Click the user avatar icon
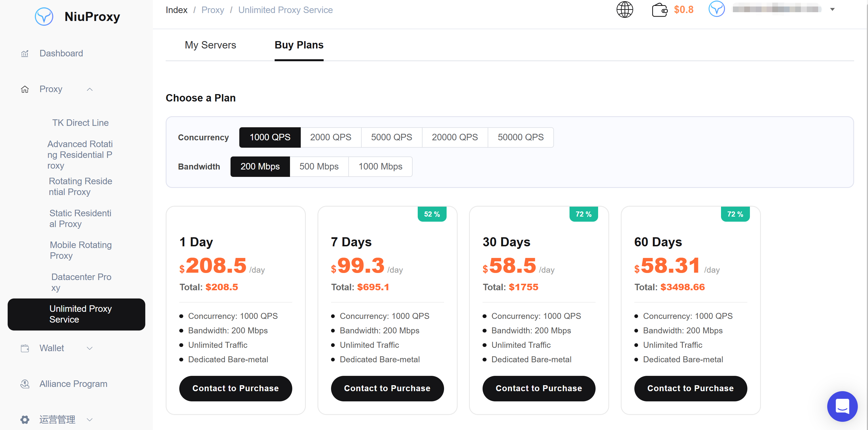868x430 pixels. pyautogui.click(x=716, y=9)
